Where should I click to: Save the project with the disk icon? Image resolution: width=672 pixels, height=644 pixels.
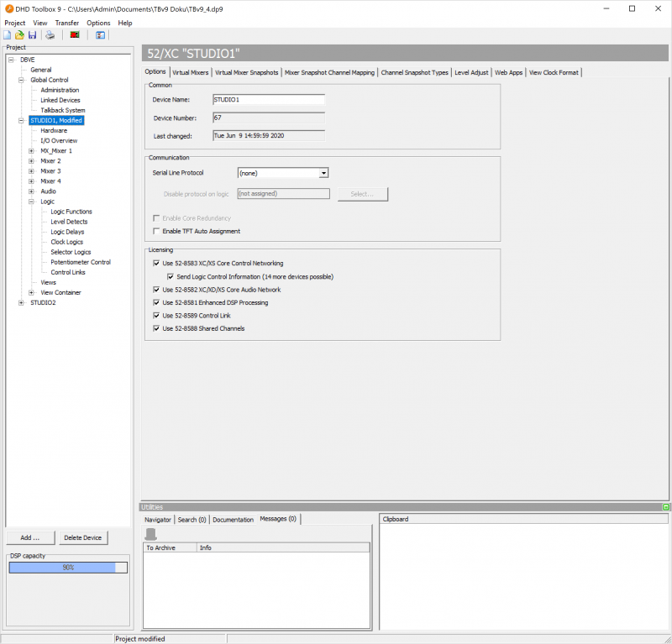click(x=32, y=34)
